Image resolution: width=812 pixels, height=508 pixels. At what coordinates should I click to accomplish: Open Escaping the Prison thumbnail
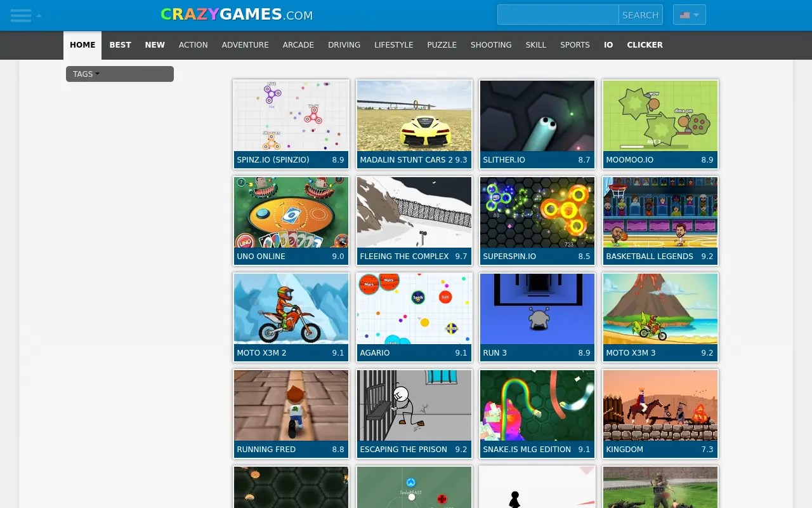414,405
